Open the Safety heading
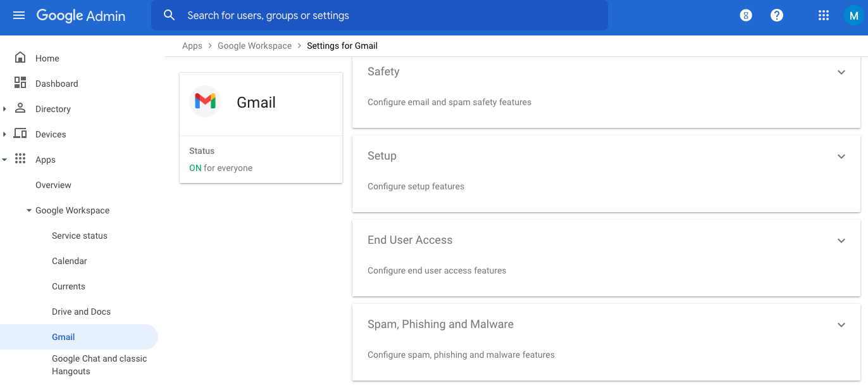Image resolution: width=868 pixels, height=385 pixels. (383, 72)
